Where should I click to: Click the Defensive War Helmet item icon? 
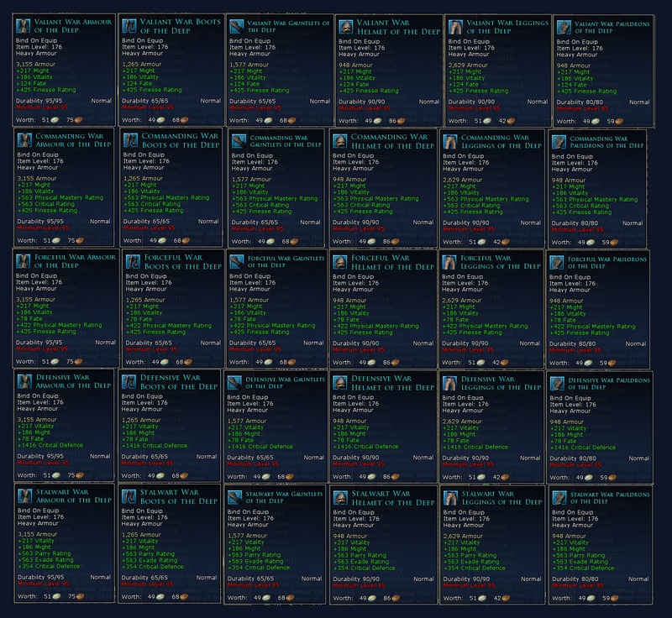(342, 383)
